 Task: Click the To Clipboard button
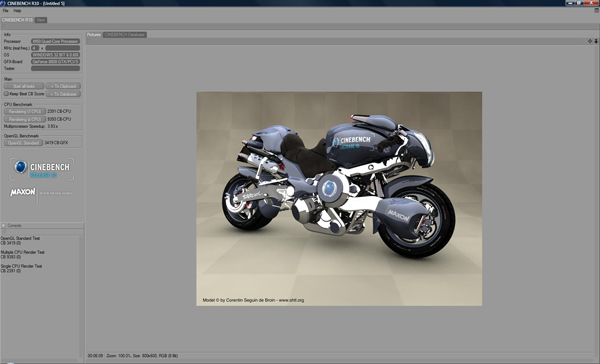[63, 86]
